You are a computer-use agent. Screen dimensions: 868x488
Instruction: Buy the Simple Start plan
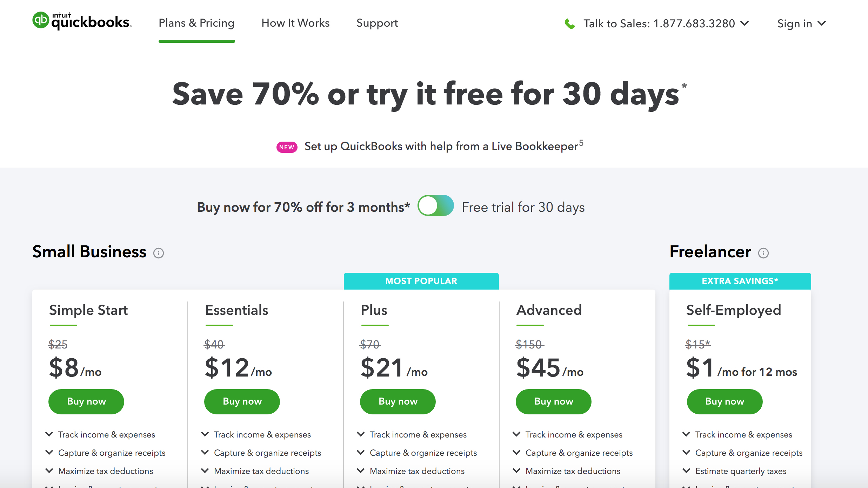click(86, 401)
